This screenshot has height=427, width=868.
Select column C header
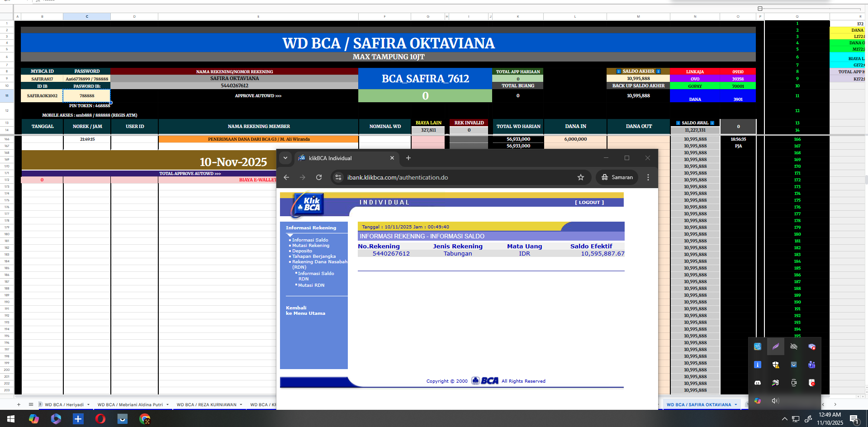pyautogui.click(x=87, y=17)
